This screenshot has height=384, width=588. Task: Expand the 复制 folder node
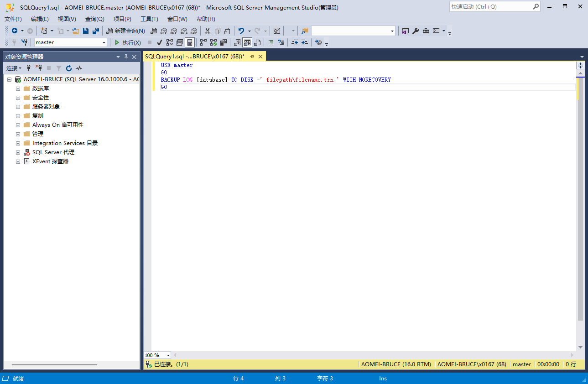[x=18, y=116]
